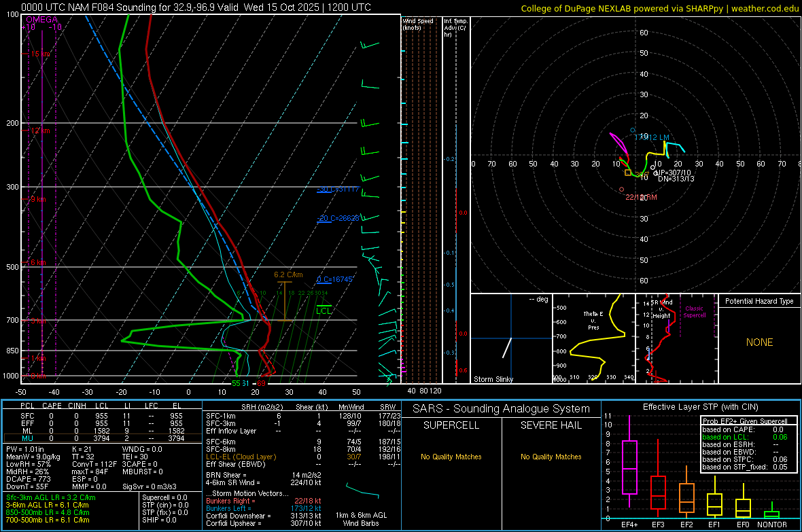
Task: Click the 6.2 C/km lapse rate annotation
Action: 288,274
